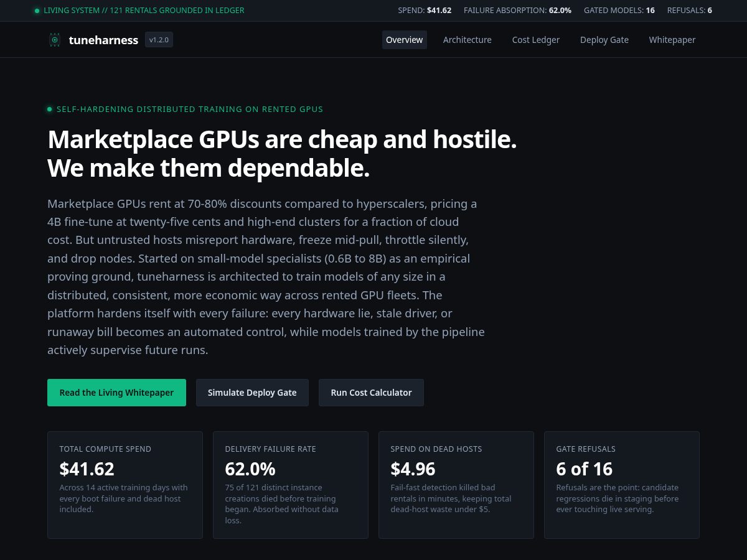Switch to the Architecture tab
The image size is (747, 560).
coord(467,40)
